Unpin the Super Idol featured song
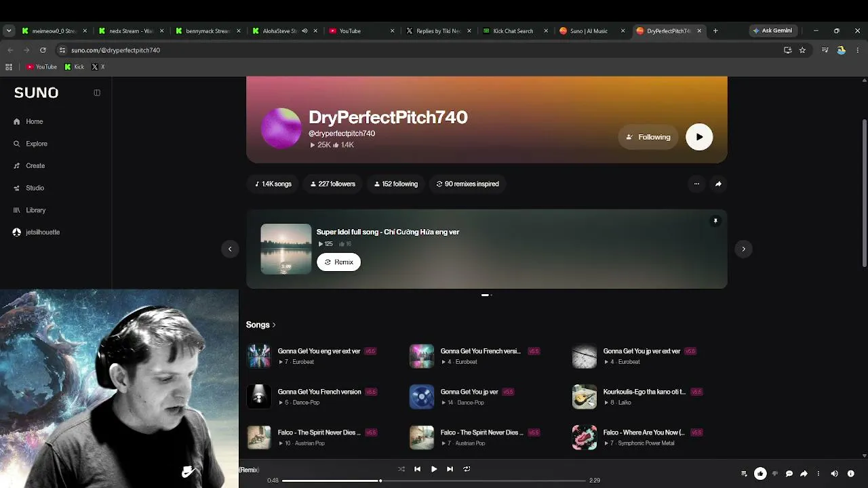This screenshot has width=868, height=488. click(715, 221)
